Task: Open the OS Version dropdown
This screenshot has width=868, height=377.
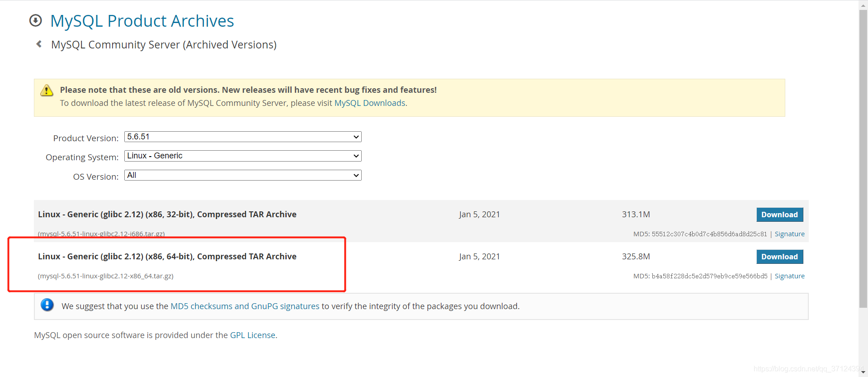Action: pos(243,175)
